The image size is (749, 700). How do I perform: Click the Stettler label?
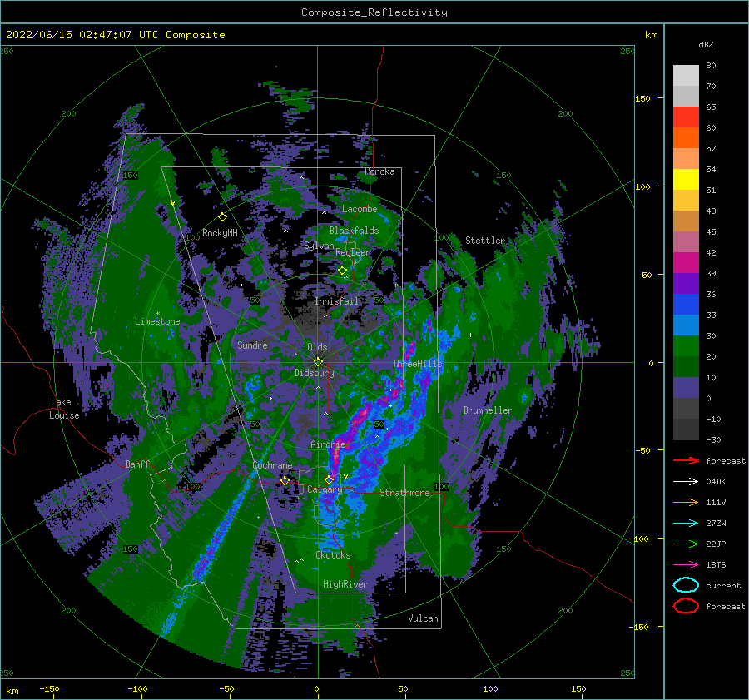pos(485,241)
